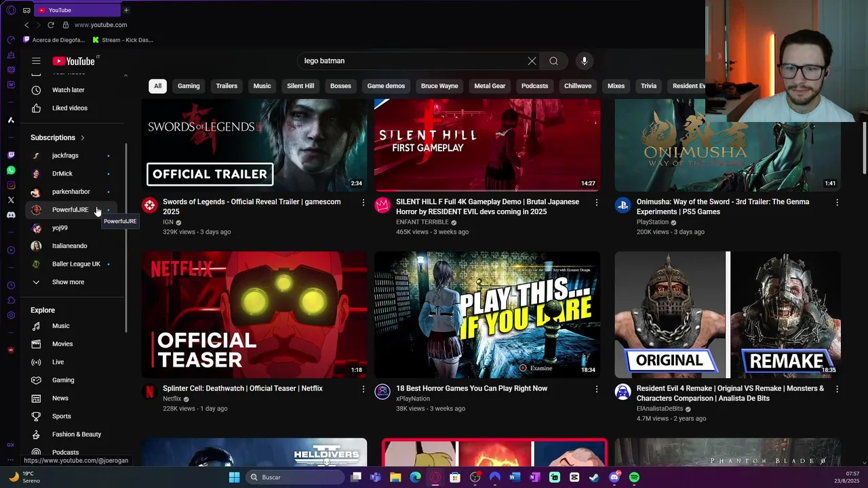Open more options for Swords of Legends video
This screenshot has height=488, width=868.
coord(363,202)
